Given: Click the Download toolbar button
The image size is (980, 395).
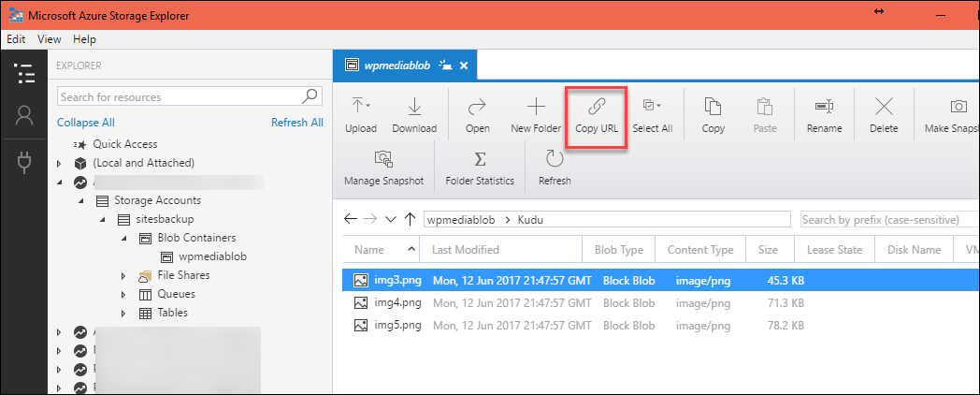Looking at the screenshot, I should coord(414,115).
